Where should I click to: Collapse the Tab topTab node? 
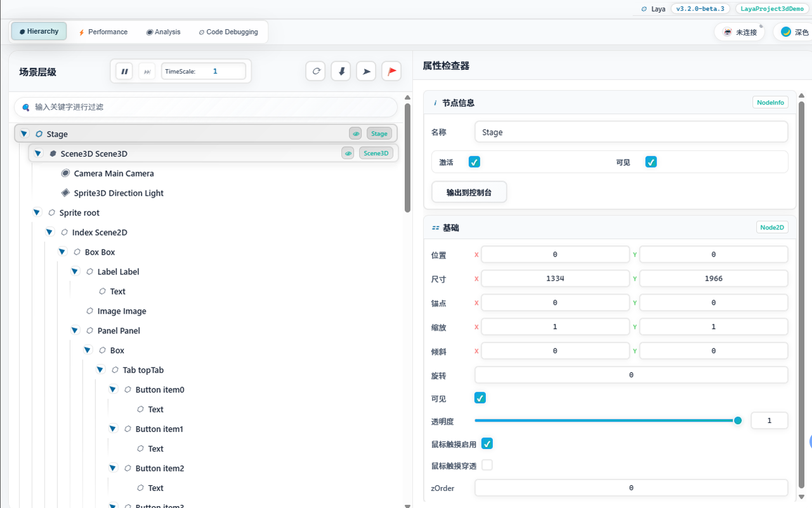(x=100, y=370)
